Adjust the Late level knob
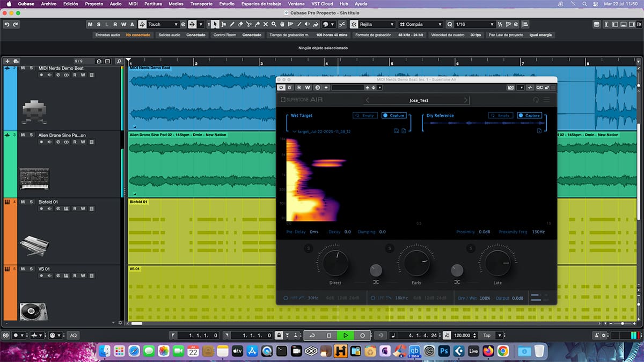This screenshot has width=644, height=362. tap(498, 263)
